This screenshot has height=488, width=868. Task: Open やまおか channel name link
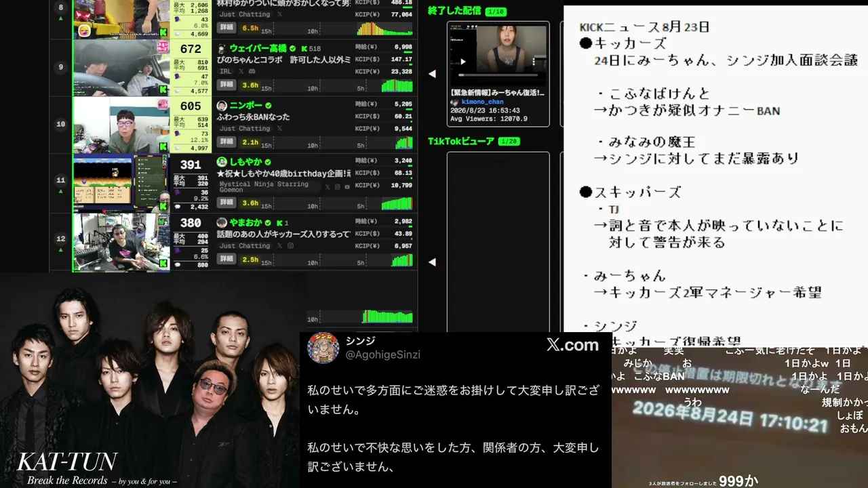pyautogui.click(x=245, y=222)
